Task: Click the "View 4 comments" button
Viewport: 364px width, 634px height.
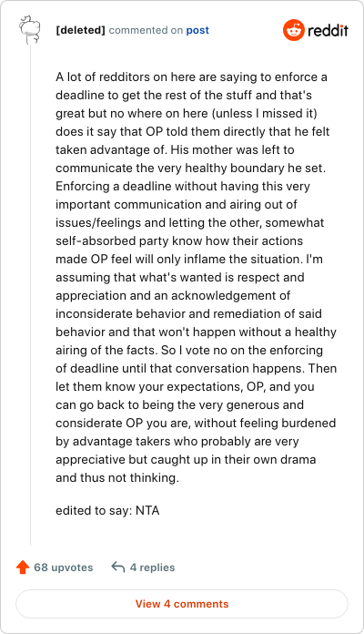Action: (x=182, y=604)
